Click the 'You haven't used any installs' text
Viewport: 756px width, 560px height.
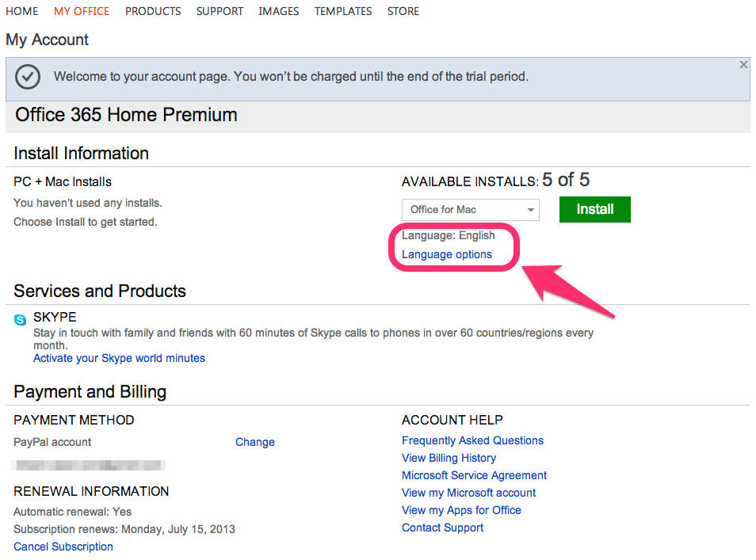(x=88, y=203)
